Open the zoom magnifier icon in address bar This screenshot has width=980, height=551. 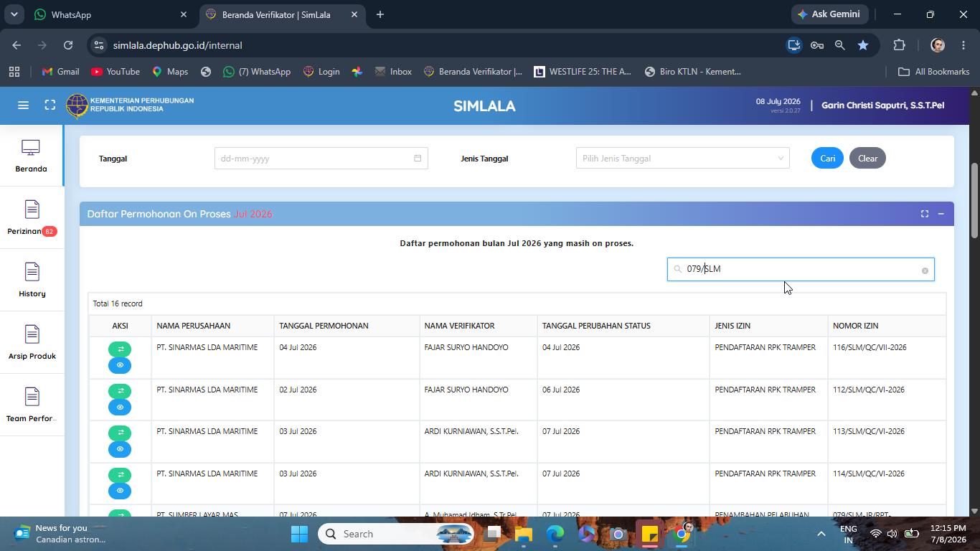840,45
